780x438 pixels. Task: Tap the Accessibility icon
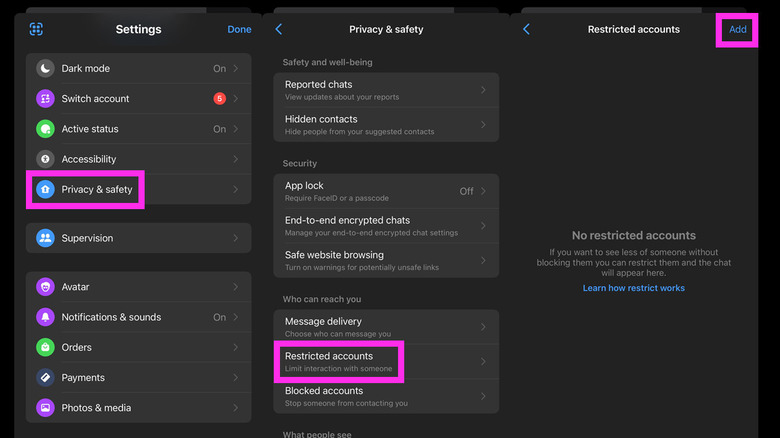(x=45, y=159)
